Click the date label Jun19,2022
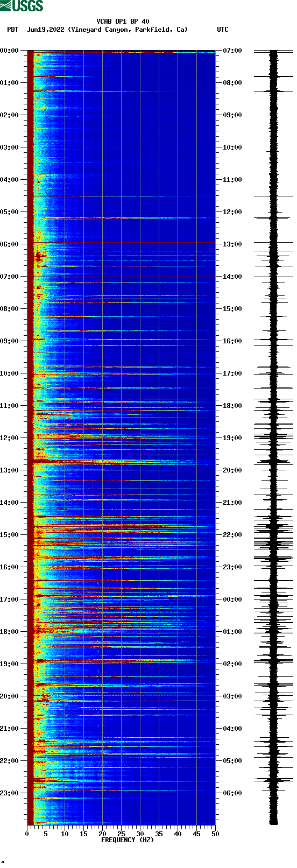This screenshot has height=868, width=297. tap(46, 30)
